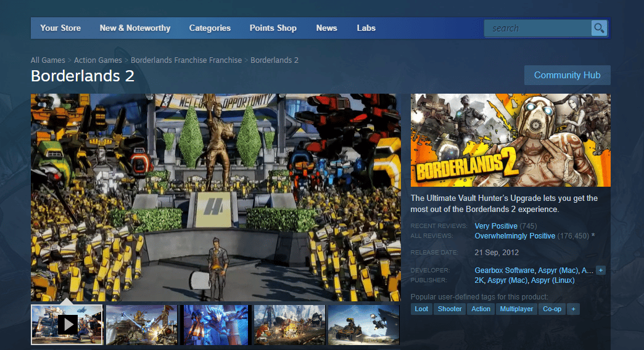Open 2K publisher page

[479, 280]
